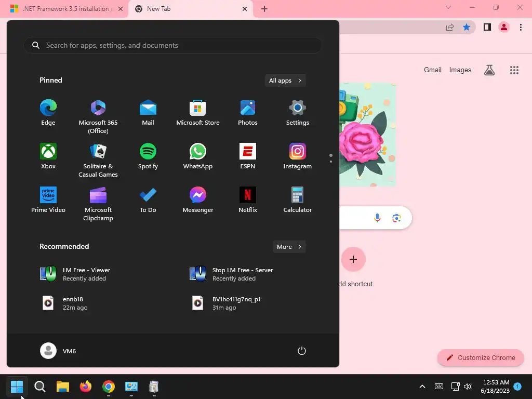Image resolution: width=532 pixels, height=399 pixels.
Task: Launch Microsoft Clipchamp
Action: tap(98, 204)
